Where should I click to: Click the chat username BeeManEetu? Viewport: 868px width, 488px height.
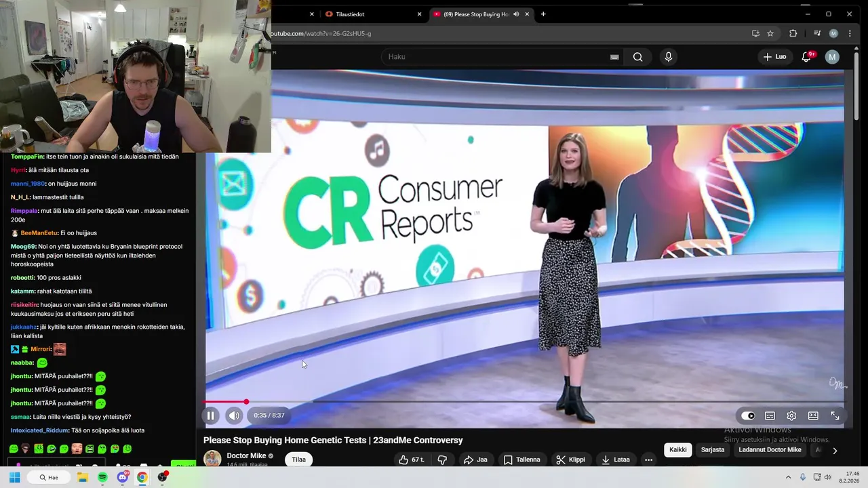[39, 233]
